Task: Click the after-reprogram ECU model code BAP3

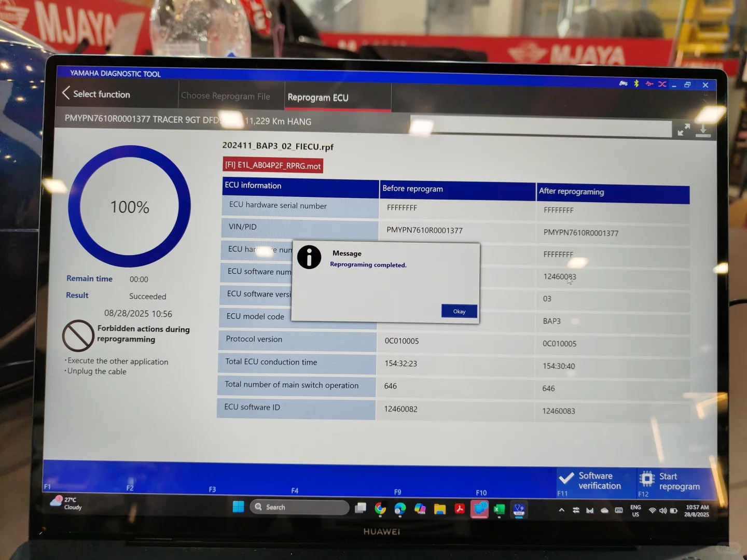Action: 552,321
